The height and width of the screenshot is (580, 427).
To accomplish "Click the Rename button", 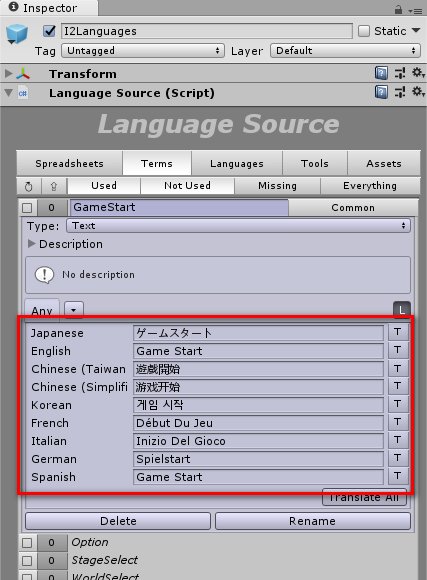I will tap(313, 521).
